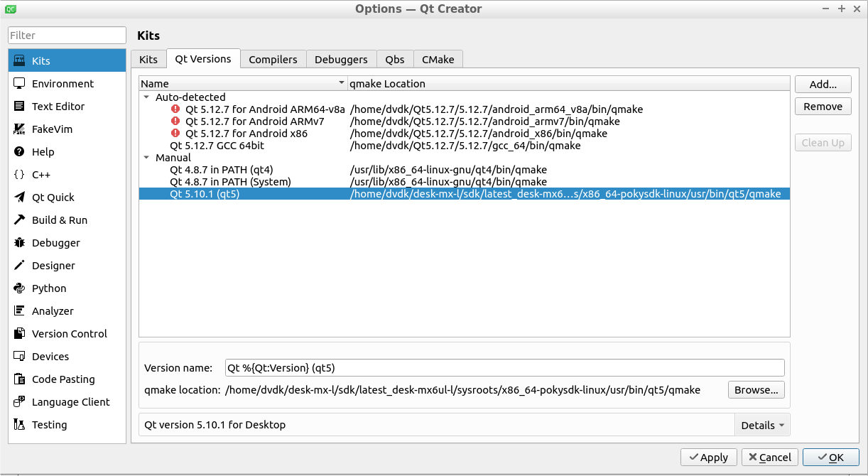Sort by the Name column header
The image size is (868, 476).
[242, 84]
